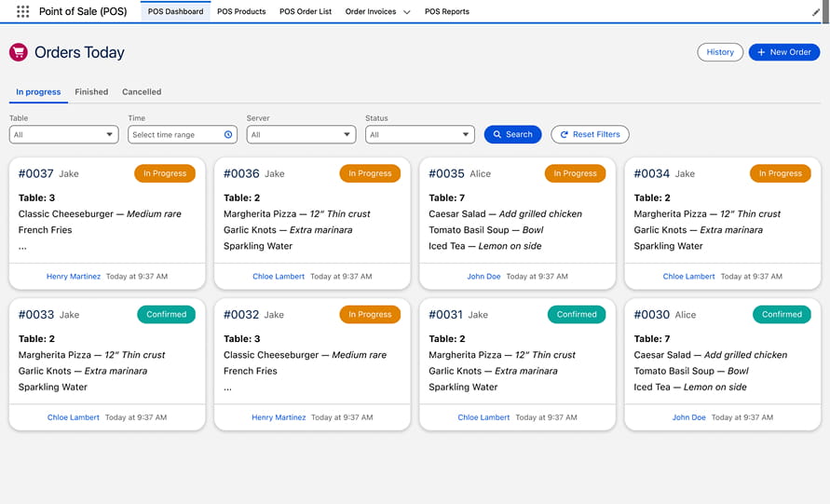Switch to the Finished tab
The image size is (830, 504).
pos(91,92)
